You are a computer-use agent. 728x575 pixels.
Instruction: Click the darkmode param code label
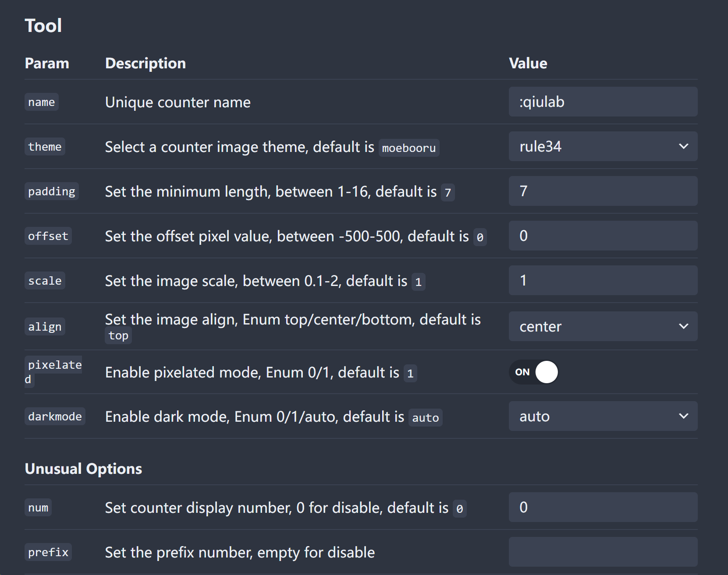click(55, 416)
